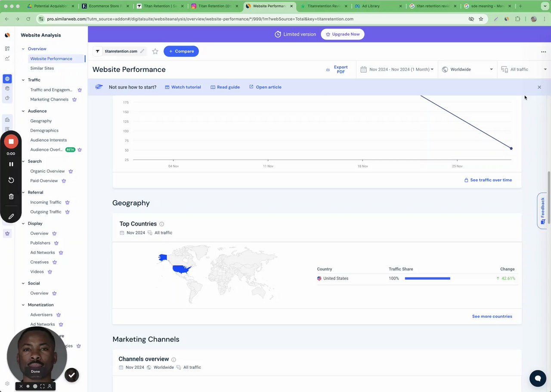Set camera bubble to fullscreen size
Screen dimensions: 551x392
click(x=42, y=386)
